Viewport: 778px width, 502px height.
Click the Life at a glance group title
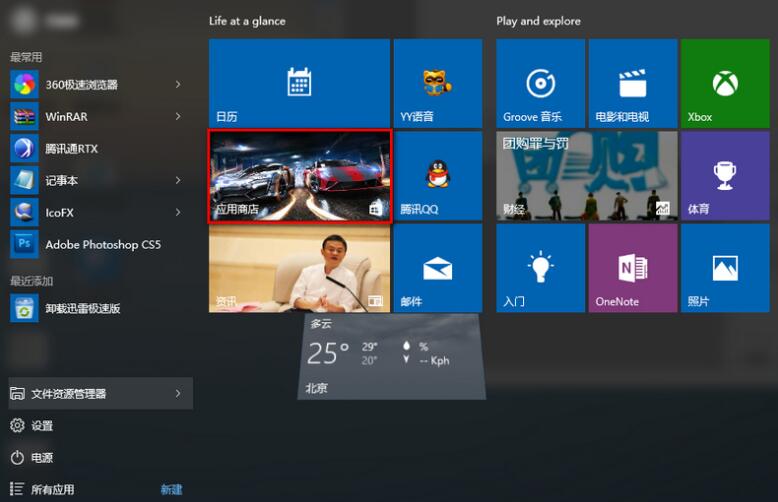point(247,21)
